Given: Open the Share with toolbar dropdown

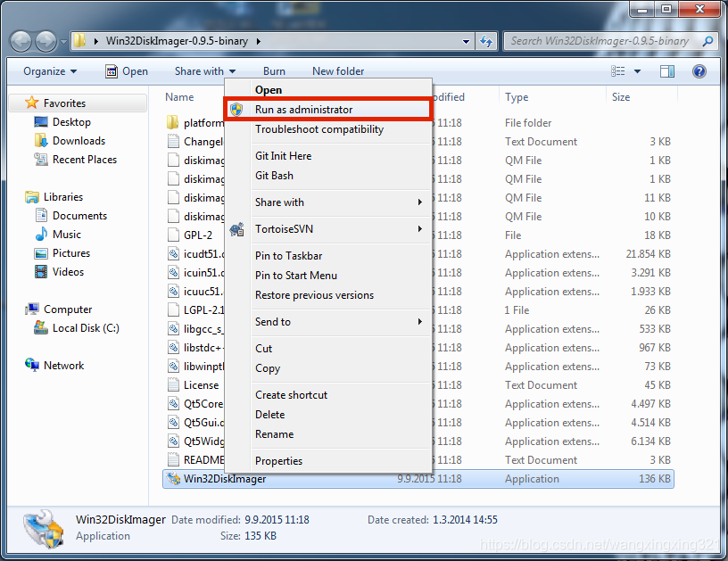Looking at the screenshot, I should click(205, 71).
